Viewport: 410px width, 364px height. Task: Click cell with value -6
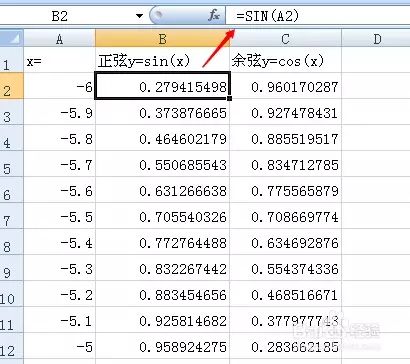(x=59, y=86)
